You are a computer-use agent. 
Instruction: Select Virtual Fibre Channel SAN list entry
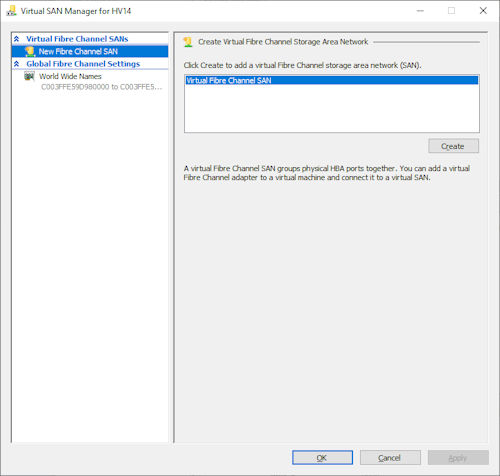coord(332,80)
